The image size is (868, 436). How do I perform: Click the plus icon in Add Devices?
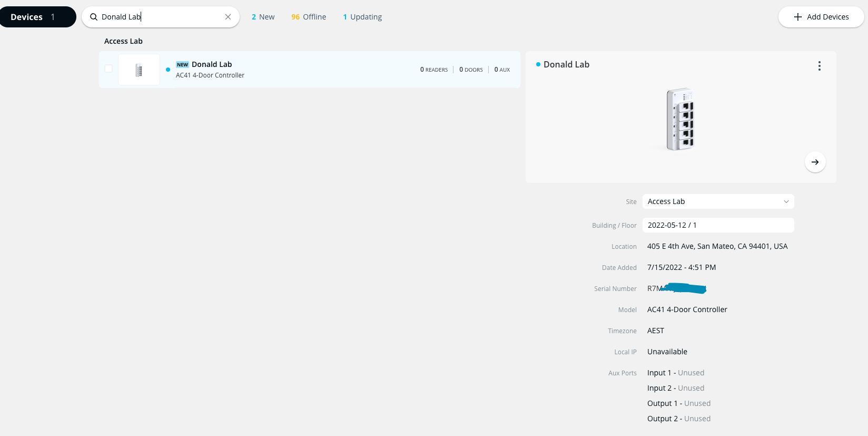[x=798, y=17]
